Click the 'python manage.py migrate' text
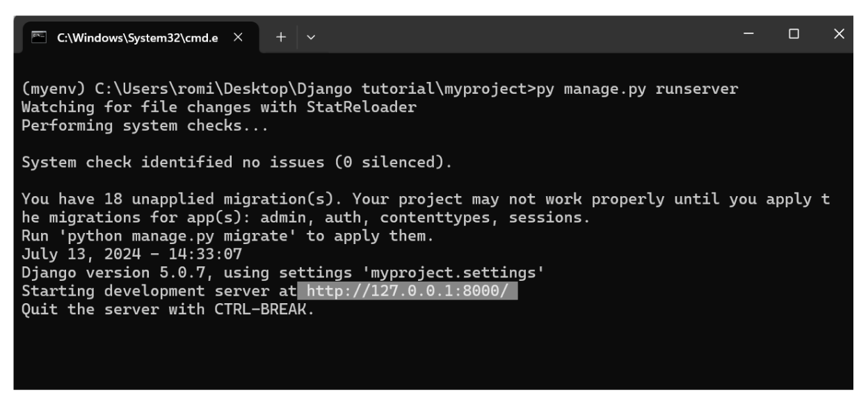 [133, 237]
